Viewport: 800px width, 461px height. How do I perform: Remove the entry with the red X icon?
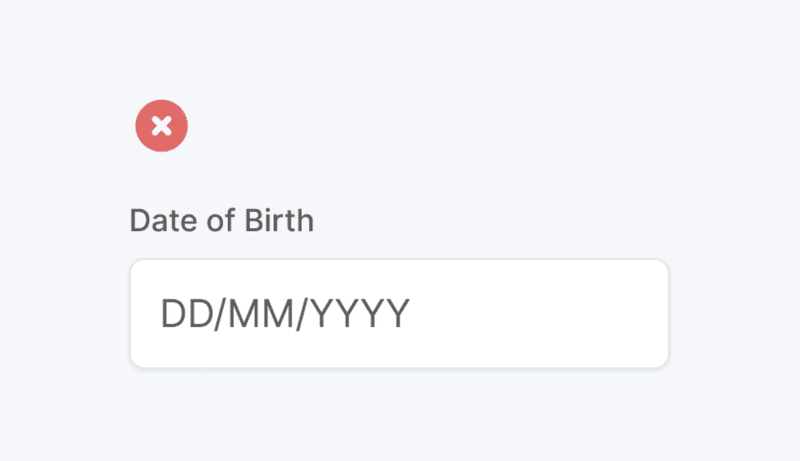click(x=161, y=125)
